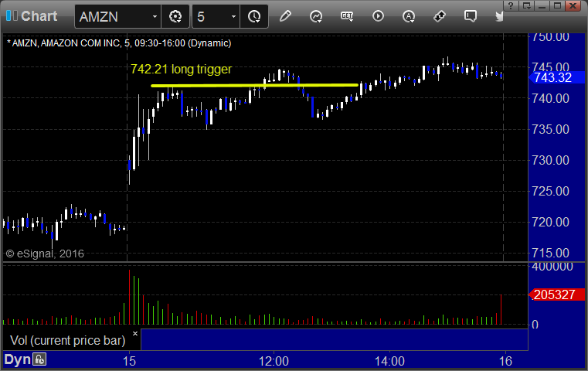This screenshot has width=588, height=371.
Task: Click the 400000 volume axis label
Action: (552, 267)
